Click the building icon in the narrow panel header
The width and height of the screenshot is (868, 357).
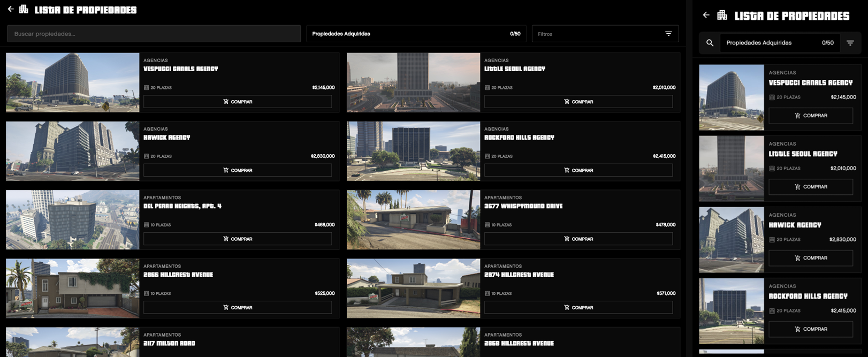click(722, 15)
